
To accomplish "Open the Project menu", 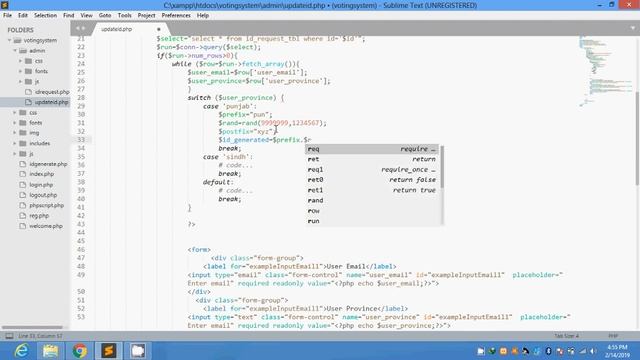I will 147,16.
